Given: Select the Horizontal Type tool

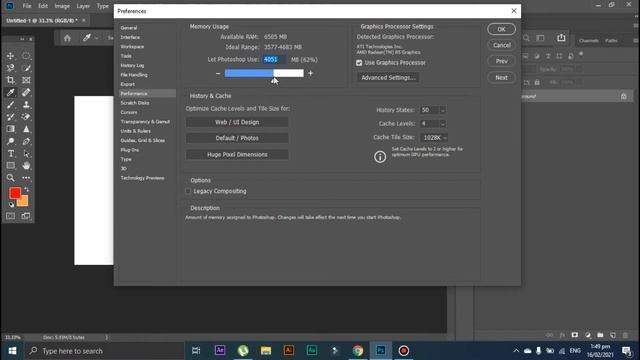Looking at the screenshot, I should 11,153.
